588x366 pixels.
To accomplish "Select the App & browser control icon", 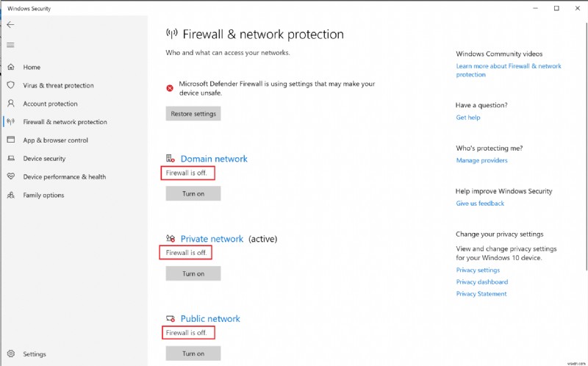I will [10, 140].
